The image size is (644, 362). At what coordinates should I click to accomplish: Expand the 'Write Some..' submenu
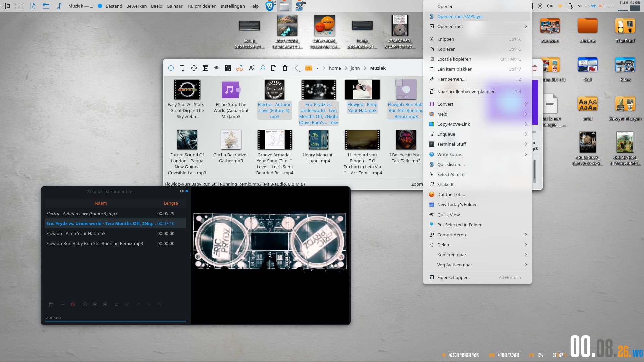(x=477, y=154)
